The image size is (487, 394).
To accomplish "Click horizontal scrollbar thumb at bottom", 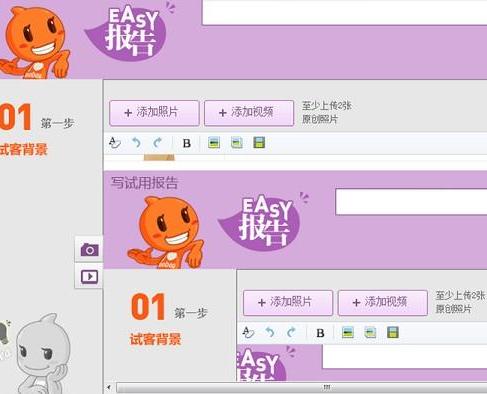I will [x=302, y=387].
